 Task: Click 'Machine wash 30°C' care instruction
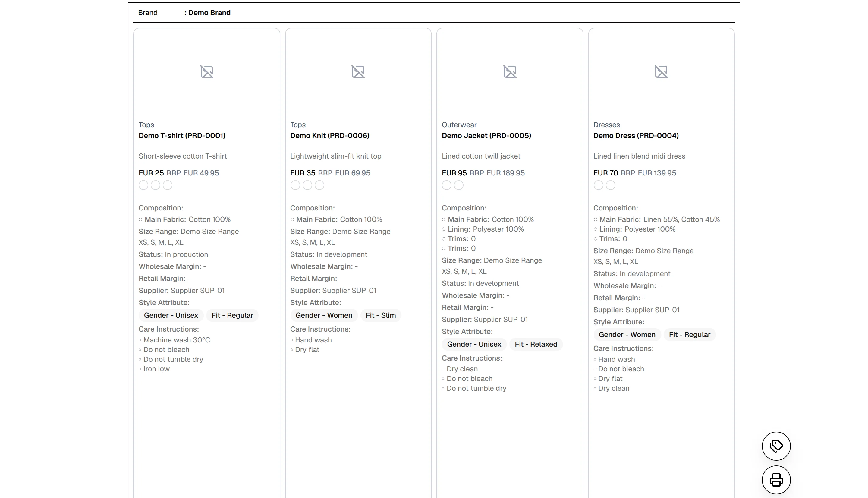177,340
